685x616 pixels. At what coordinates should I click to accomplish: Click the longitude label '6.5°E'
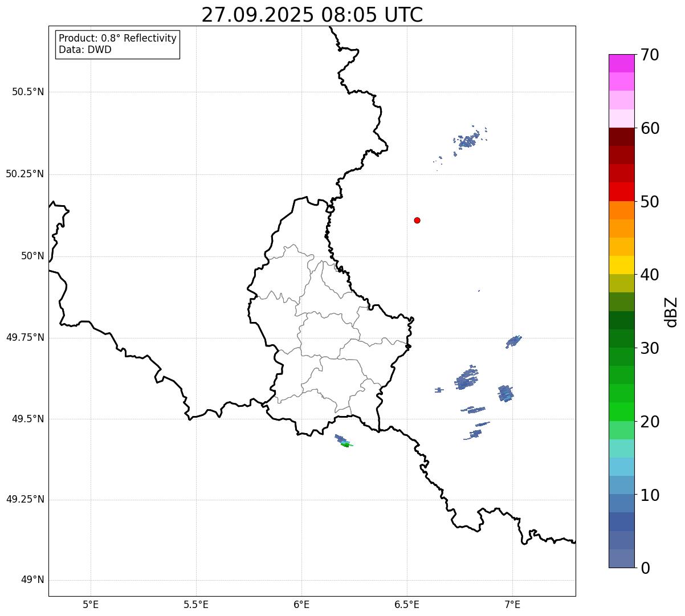click(x=407, y=604)
